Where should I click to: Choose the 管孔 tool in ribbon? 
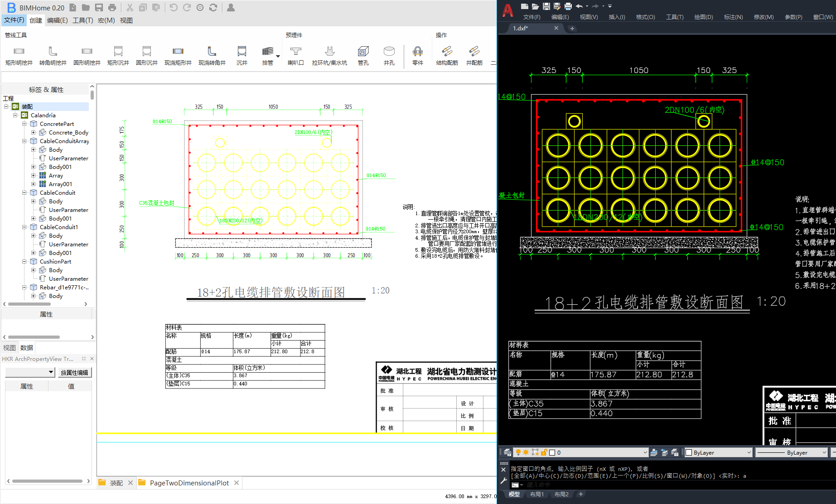pos(363,51)
